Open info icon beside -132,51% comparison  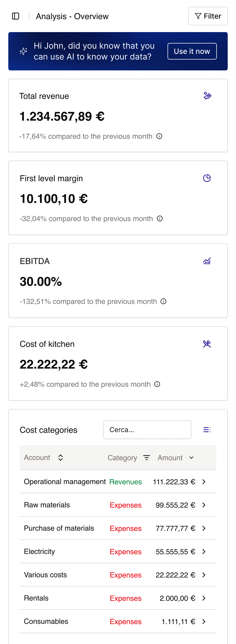(163, 301)
